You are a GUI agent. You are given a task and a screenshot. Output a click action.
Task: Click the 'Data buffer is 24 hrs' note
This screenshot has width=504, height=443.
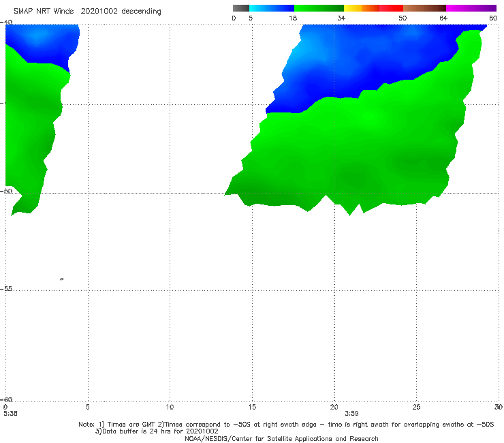pos(157,431)
